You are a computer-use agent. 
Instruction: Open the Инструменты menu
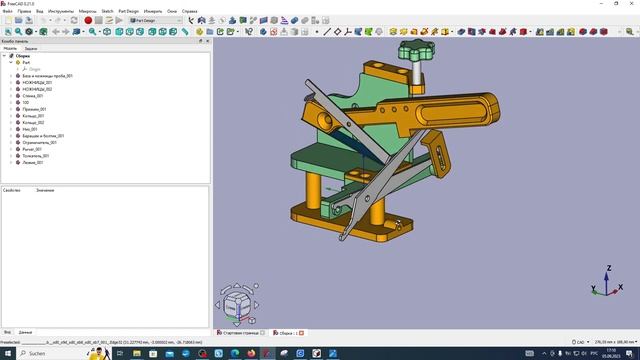point(61,11)
